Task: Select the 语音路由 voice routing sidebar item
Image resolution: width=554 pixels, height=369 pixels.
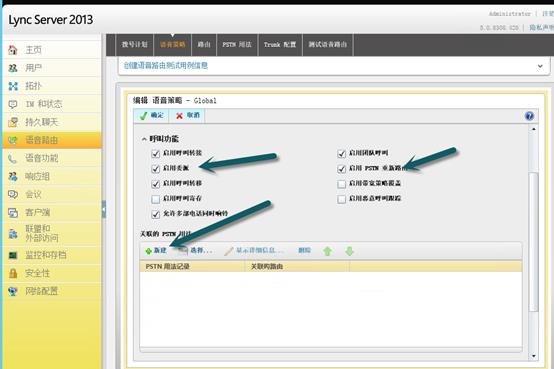Action: click(x=52, y=140)
